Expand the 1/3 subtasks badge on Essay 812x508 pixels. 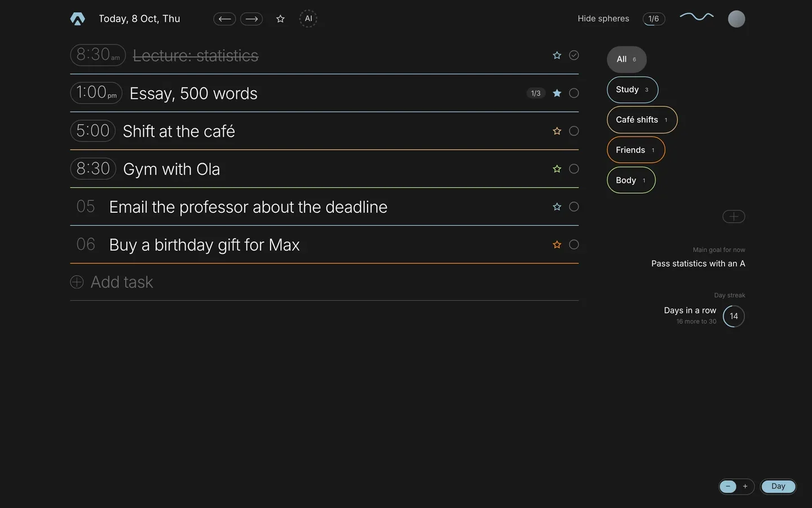[x=536, y=93]
